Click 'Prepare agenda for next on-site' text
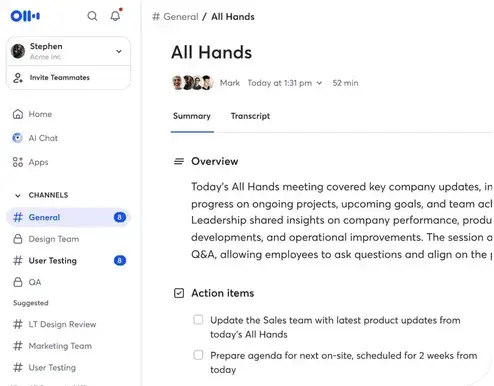494x386 pixels. (344, 363)
